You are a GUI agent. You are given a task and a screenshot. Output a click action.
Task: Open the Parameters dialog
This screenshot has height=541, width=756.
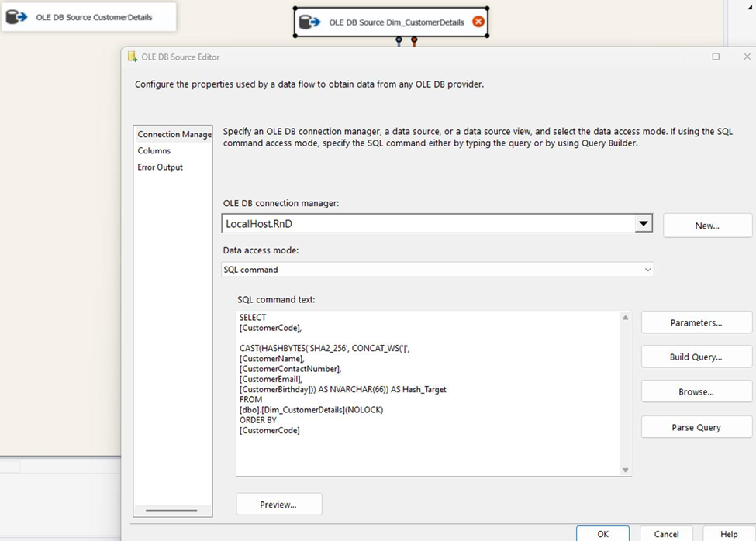(x=696, y=322)
